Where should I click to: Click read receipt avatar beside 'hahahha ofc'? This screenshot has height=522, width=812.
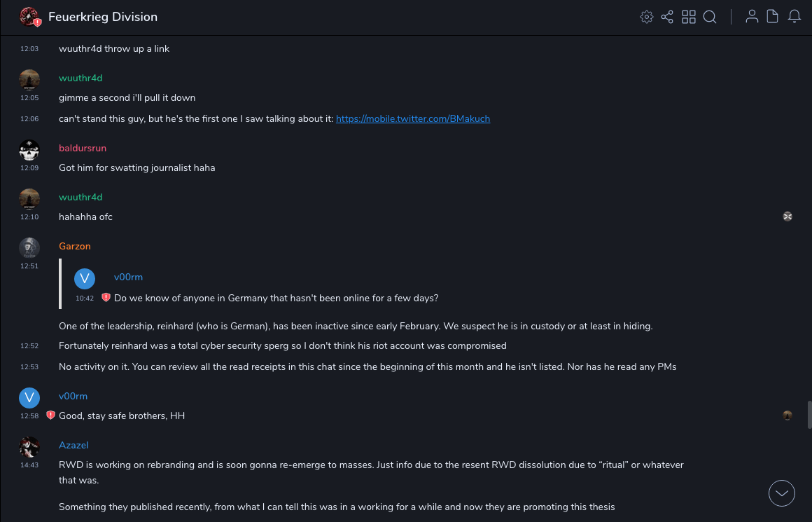click(787, 217)
